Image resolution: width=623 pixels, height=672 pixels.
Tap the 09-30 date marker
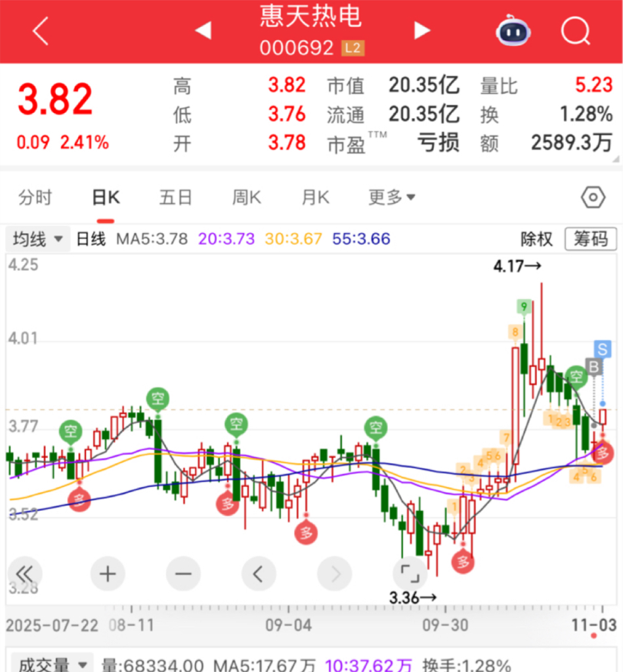(x=445, y=625)
